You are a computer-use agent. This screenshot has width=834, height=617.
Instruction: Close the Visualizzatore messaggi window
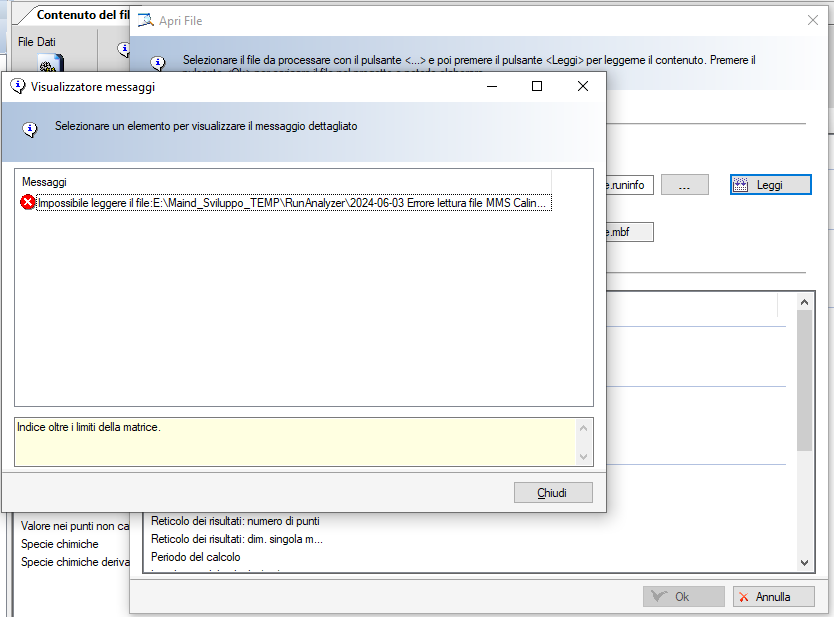(x=583, y=86)
